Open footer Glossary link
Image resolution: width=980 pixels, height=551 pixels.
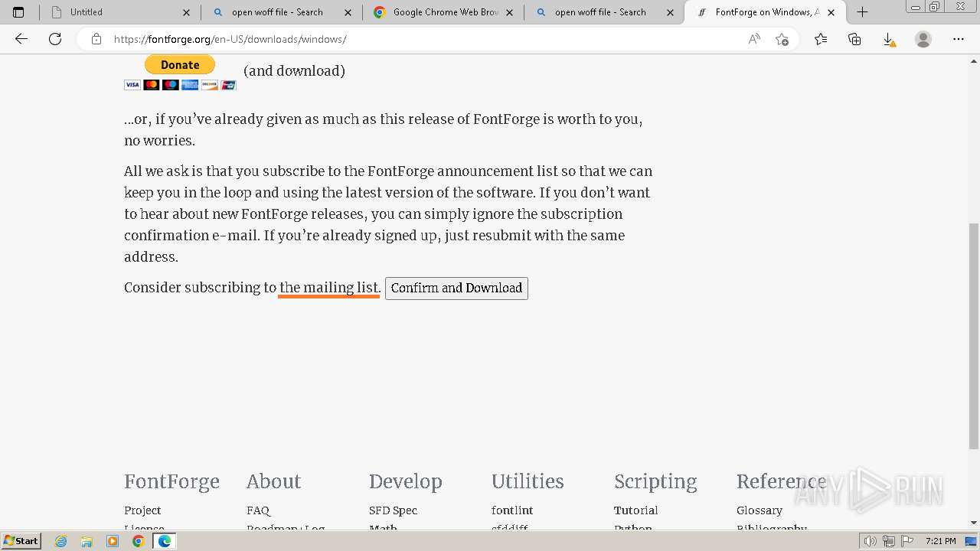pyautogui.click(x=759, y=510)
